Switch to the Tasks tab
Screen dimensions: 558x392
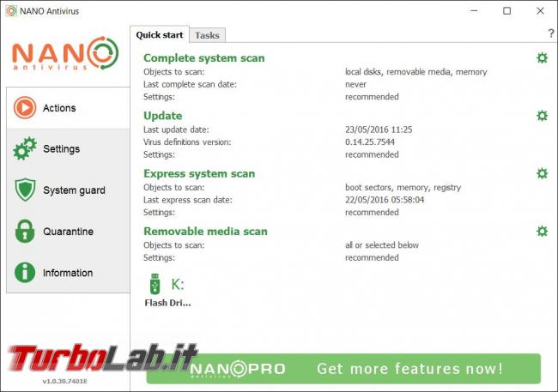point(207,35)
